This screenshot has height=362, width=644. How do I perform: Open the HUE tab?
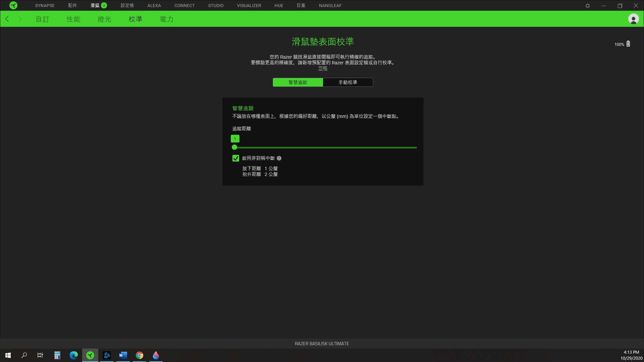[279, 5]
